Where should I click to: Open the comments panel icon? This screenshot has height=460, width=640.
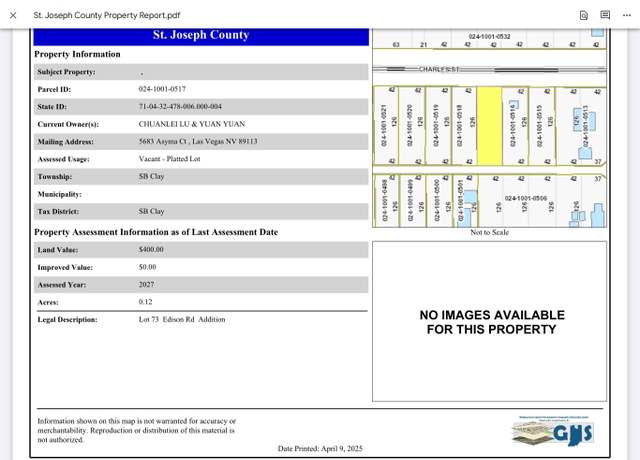[605, 15]
